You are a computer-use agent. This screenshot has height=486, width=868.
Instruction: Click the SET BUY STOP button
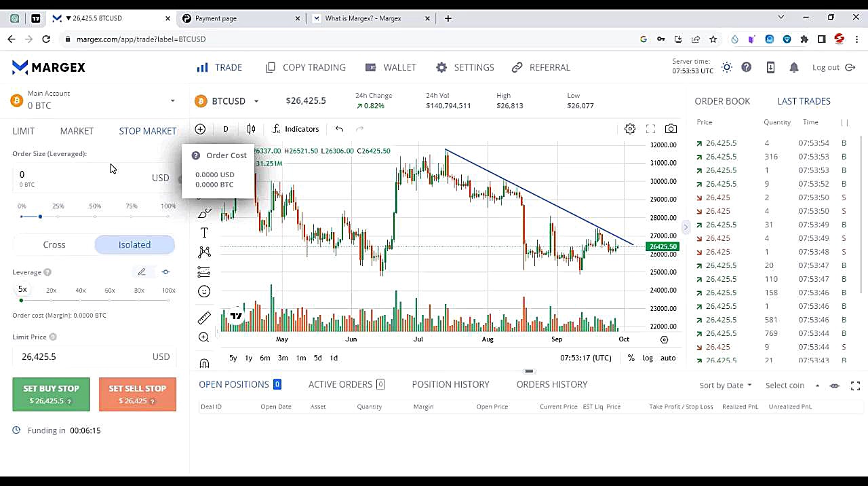[x=51, y=394]
